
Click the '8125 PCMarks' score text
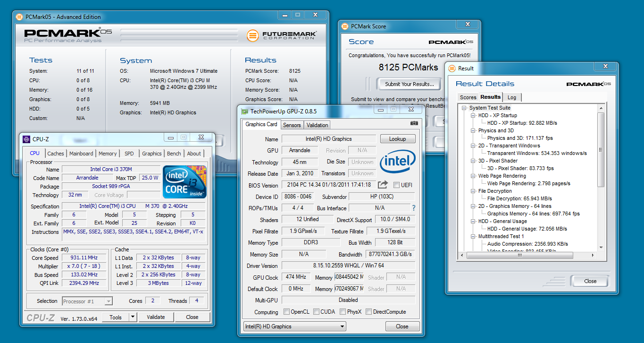[x=409, y=68]
